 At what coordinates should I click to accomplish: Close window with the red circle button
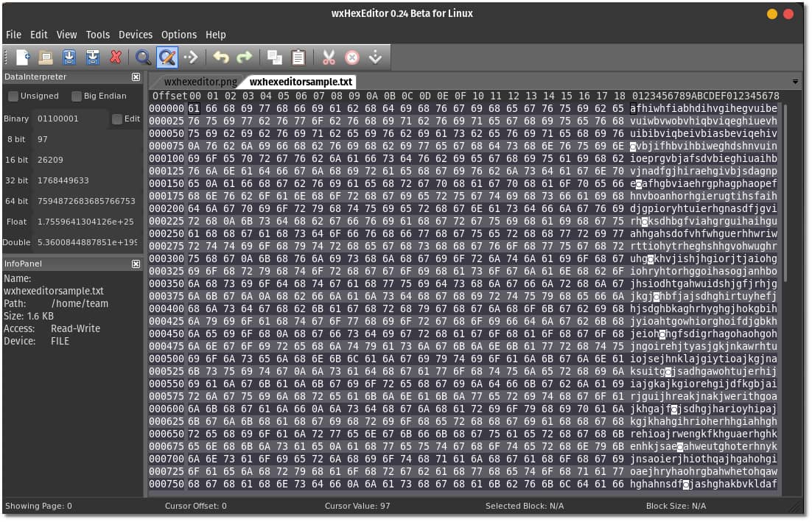(x=788, y=14)
